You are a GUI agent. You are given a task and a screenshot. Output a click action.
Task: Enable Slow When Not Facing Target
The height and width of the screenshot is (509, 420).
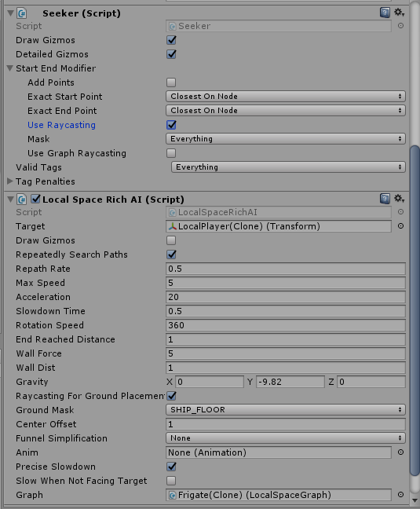tap(171, 481)
